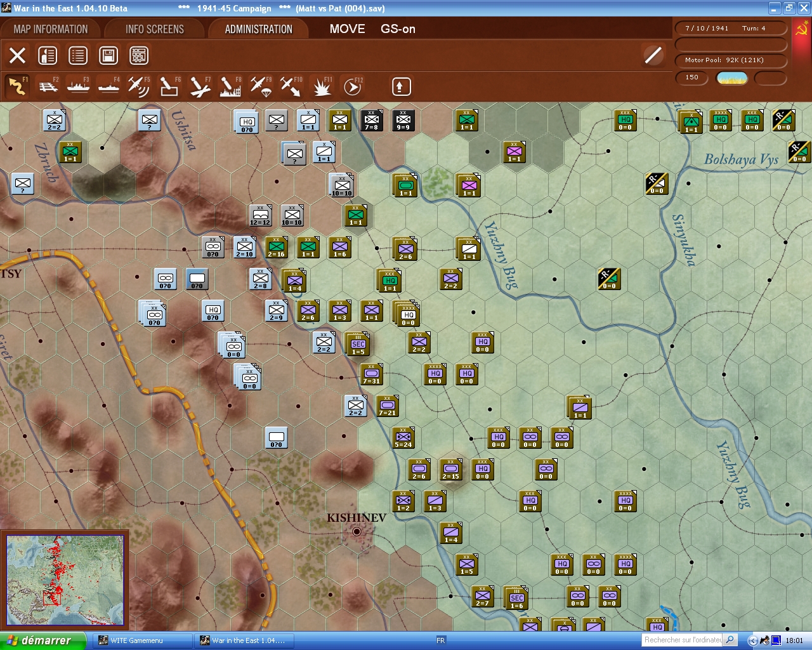Click the boxed up-arrow icon in mode toolbar
The height and width of the screenshot is (650, 812).
[x=401, y=86]
